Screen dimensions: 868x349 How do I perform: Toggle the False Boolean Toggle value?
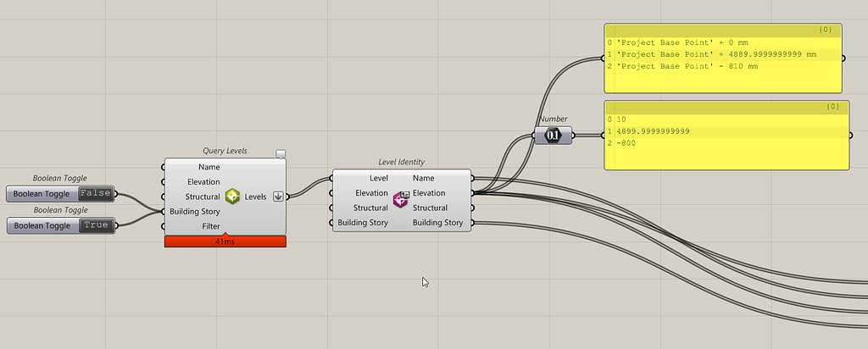click(x=96, y=194)
